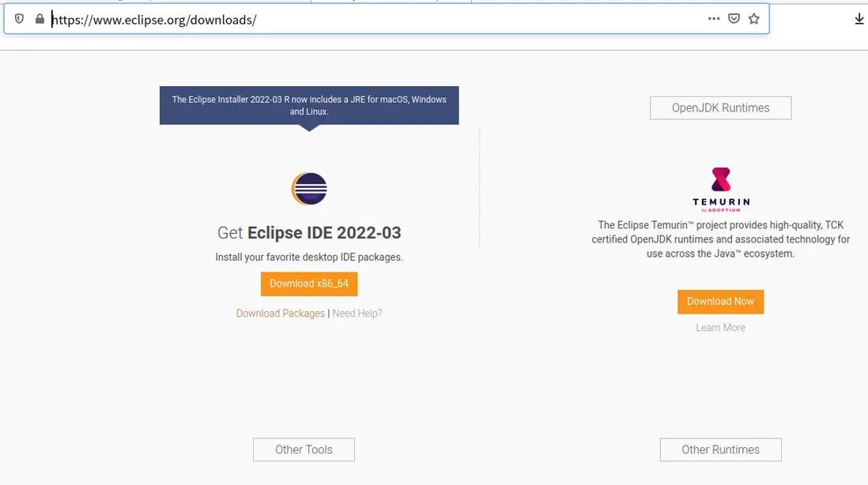Select the OpenJDK Runtimes button
The image size is (868, 485).
[x=720, y=108]
